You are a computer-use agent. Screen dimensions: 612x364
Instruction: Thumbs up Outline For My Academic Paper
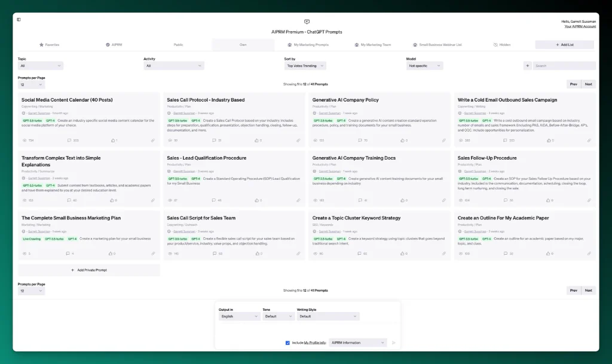(548, 253)
